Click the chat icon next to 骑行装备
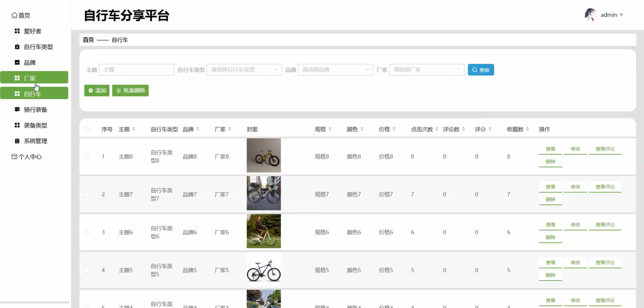644x308 pixels. (17, 110)
